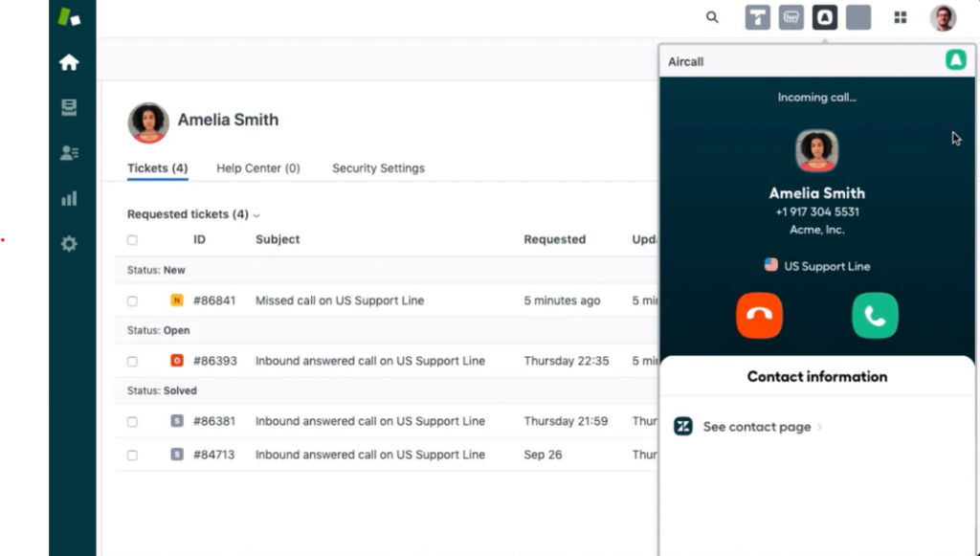Open the Admin gear icon in sidebar
The height and width of the screenshot is (556, 980).
click(x=69, y=244)
